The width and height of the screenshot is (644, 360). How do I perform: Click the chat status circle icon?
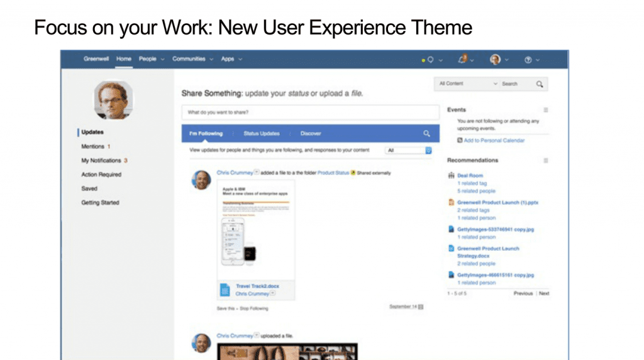[x=430, y=60]
